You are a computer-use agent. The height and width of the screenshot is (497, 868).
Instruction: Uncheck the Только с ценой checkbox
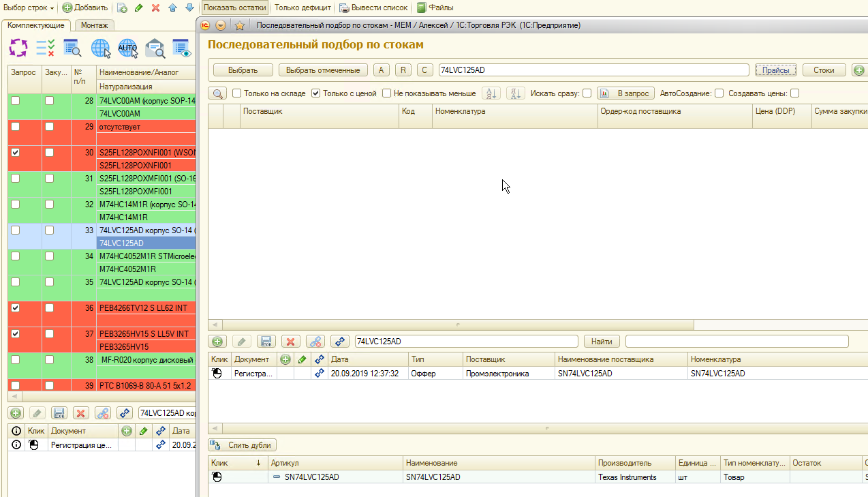click(316, 93)
